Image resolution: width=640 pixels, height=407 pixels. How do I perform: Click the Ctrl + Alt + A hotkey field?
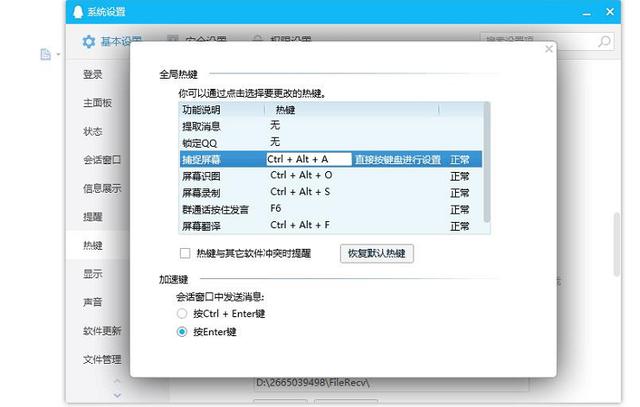[308, 159]
